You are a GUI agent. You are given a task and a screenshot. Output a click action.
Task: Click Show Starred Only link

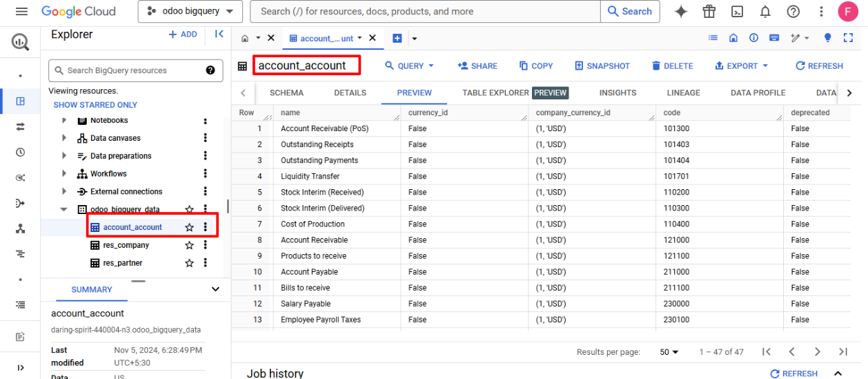coord(95,105)
